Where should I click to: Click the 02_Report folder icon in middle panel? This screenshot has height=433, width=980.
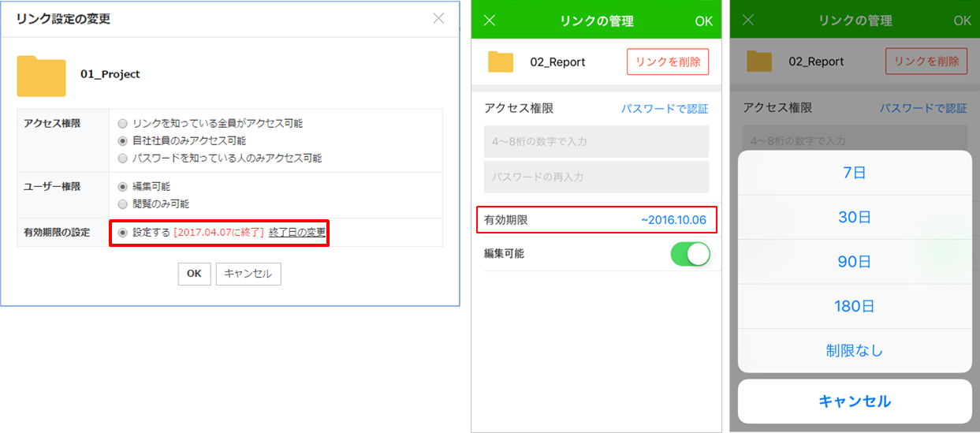pyautogui.click(x=501, y=62)
